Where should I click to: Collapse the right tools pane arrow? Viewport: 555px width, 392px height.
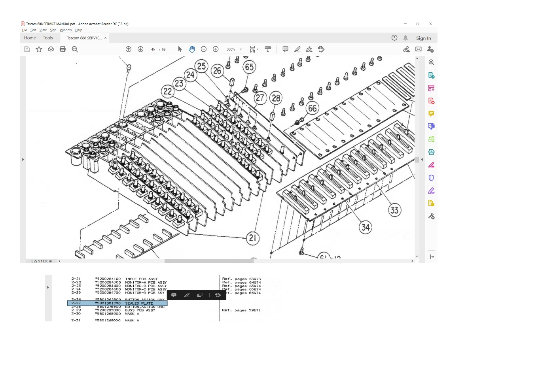click(422, 160)
